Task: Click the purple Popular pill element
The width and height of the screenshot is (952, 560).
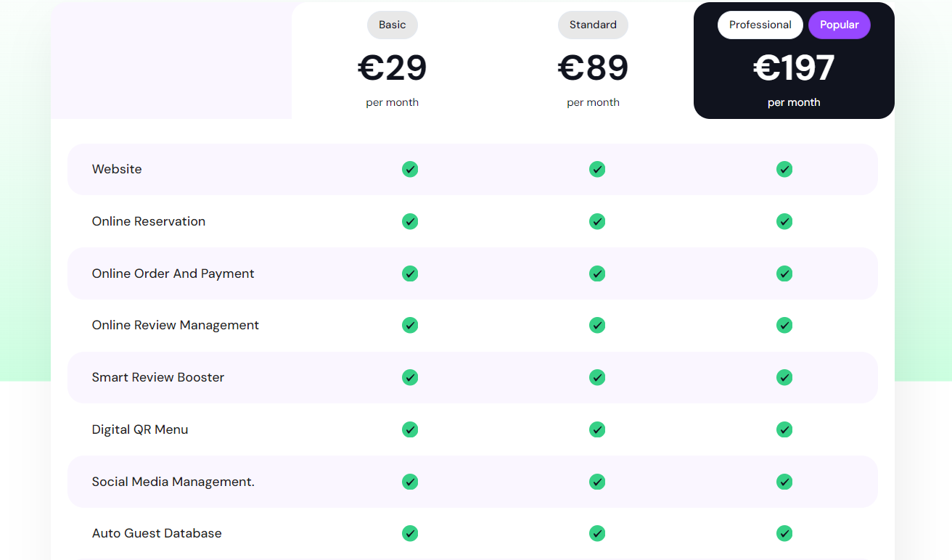Action: pyautogui.click(x=839, y=25)
